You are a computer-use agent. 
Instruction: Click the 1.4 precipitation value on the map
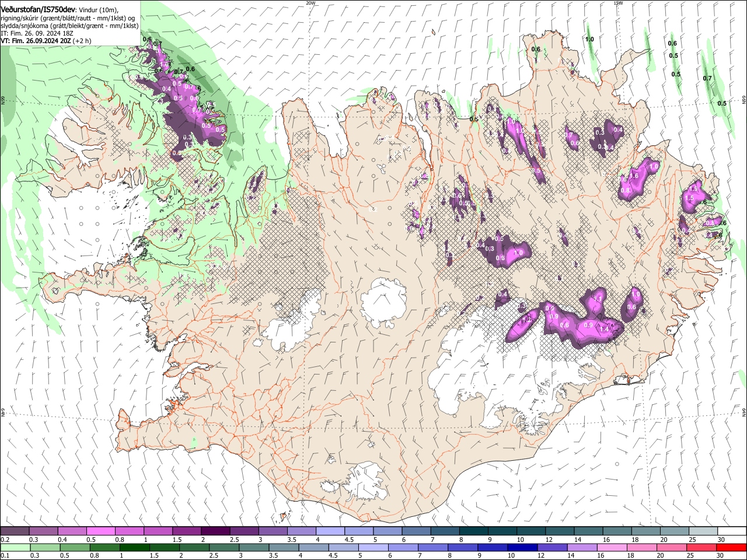pos(605,330)
